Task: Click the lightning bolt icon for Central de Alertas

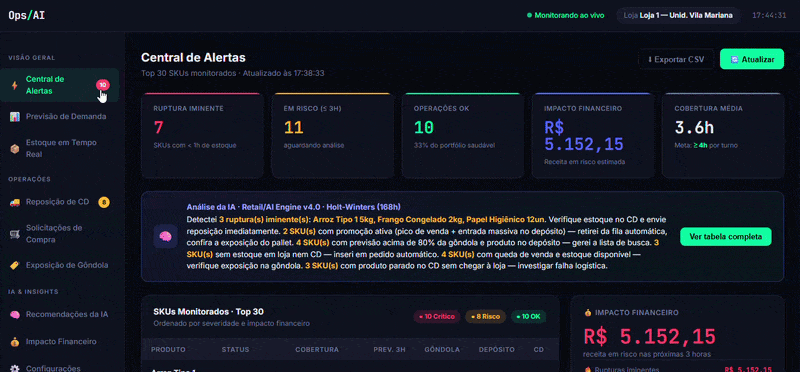Action: [x=14, y=85]
